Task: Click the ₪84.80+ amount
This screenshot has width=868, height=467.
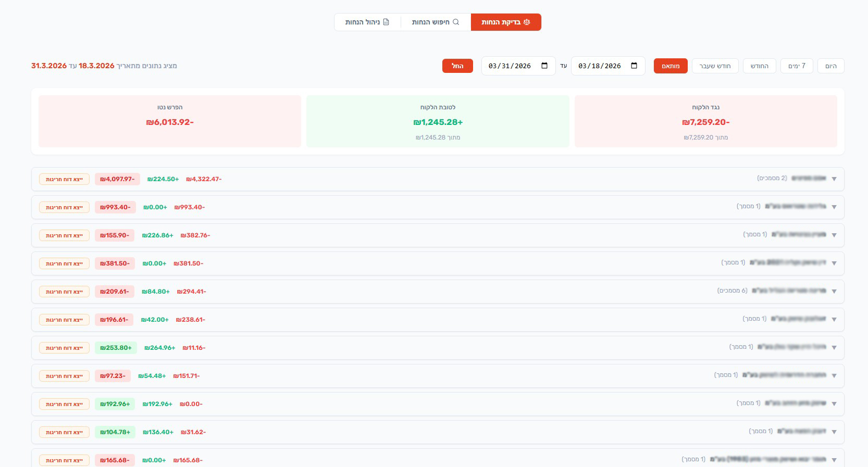Action: click(x=156, y=292)
